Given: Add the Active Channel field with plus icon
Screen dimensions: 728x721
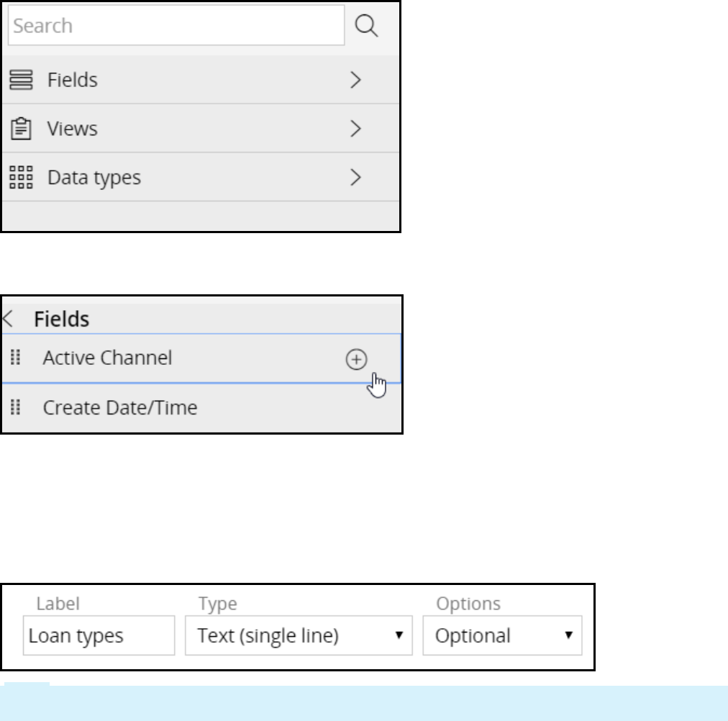Looking at the screenshot, I should pyautogui.click(x=356, y=359).
